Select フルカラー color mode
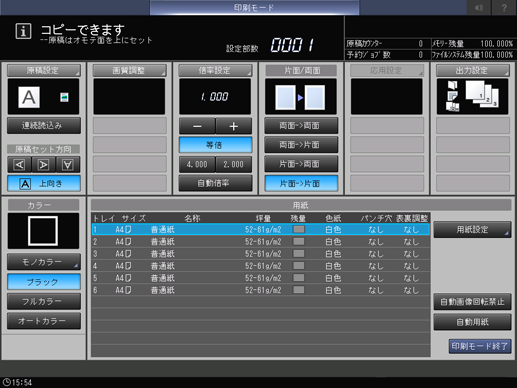Image resolution: width=517 pixels, height=388 pixels. [44, 302]
